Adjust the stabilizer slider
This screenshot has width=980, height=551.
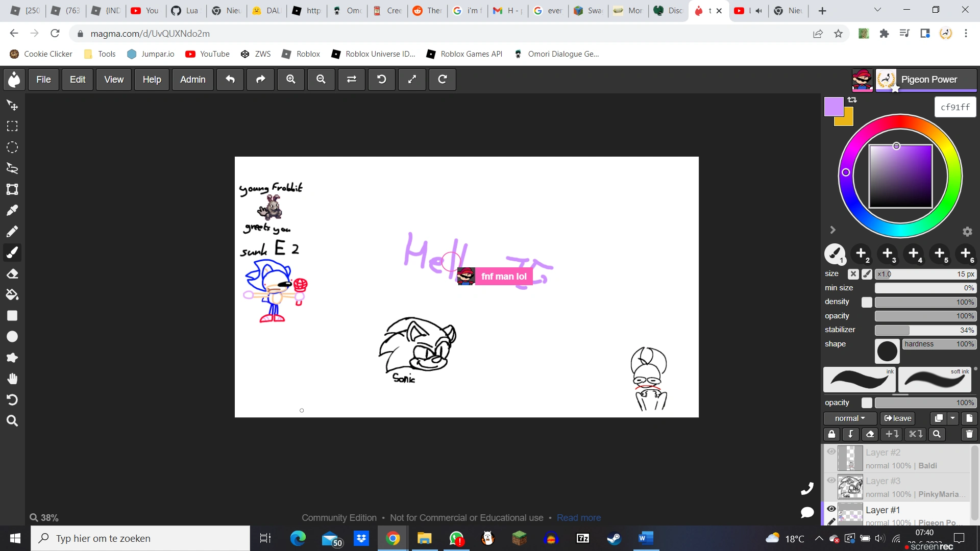pyautogui.click(x=924, y=330)
